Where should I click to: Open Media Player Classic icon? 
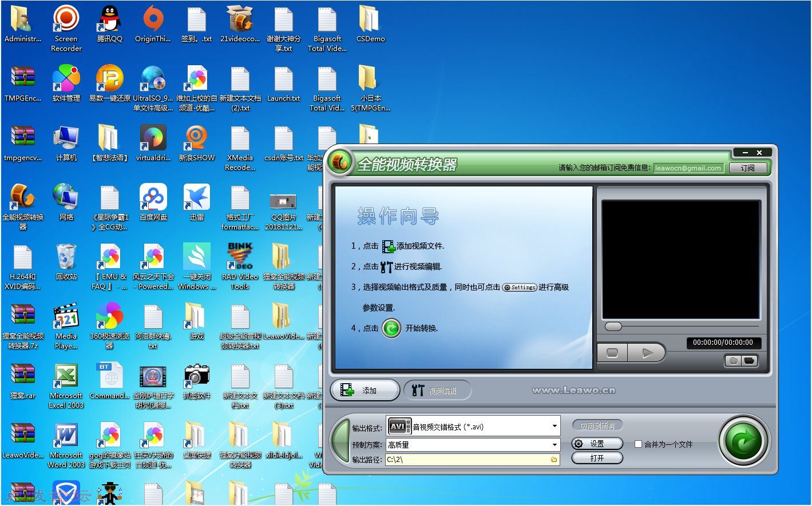pos(66,326)
